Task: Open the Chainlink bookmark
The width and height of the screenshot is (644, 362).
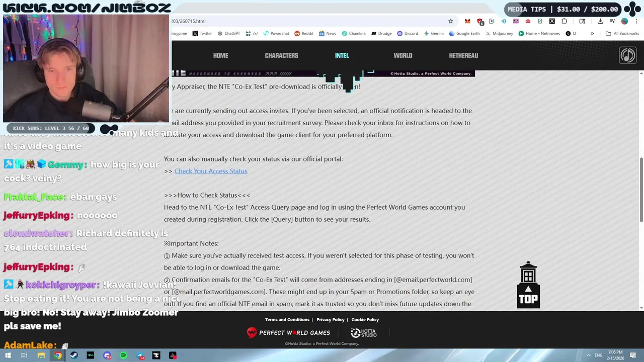Action: pyautogui.click(x=354, y=34)
